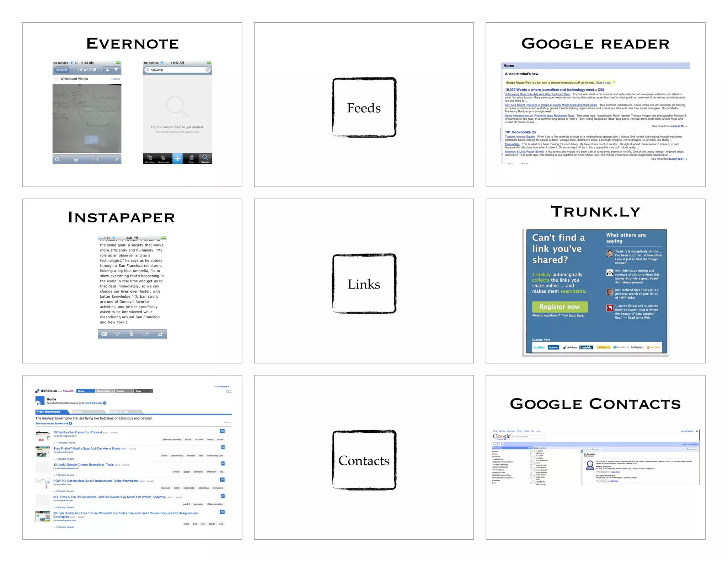Tap the share arrow icon in Instapaper toolbar

(160, 334)
